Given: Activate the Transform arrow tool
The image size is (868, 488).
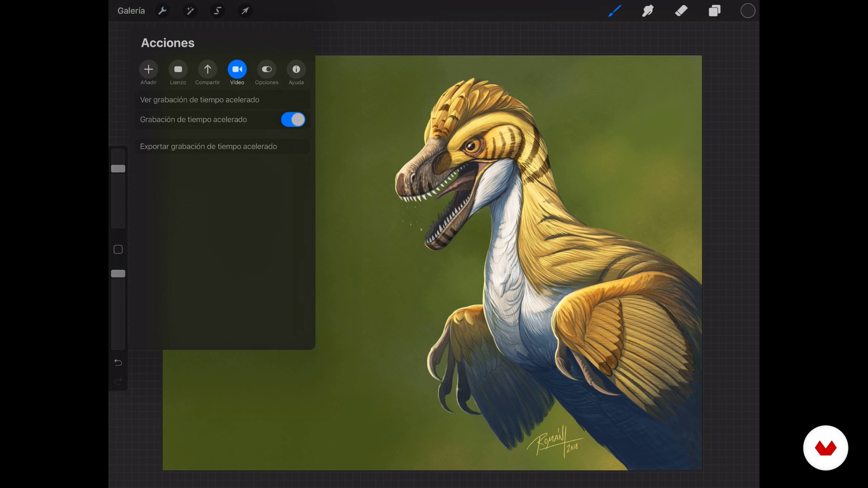Looking at the screenshot, I should pyautogui.click(x=245, y=11).
